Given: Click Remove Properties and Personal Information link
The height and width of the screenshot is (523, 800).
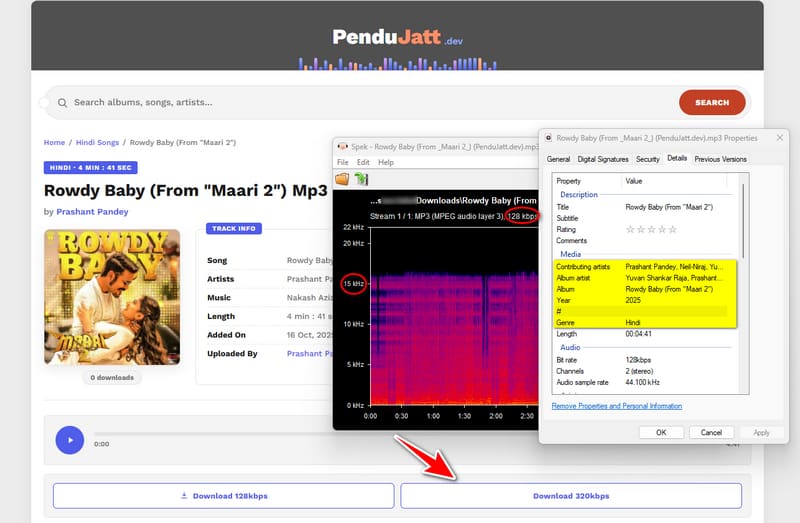Looking at the screenshot, I should [x=617, y=406].
